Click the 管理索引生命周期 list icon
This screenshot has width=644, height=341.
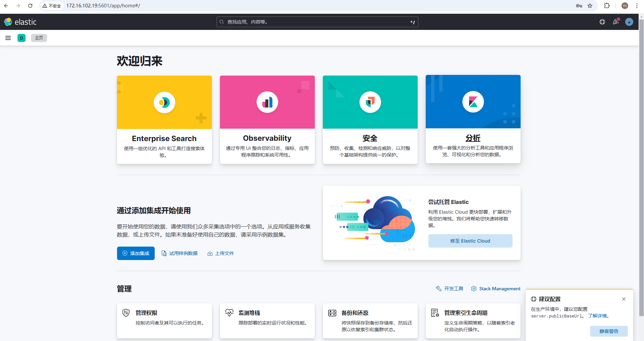tap(435, 313)
